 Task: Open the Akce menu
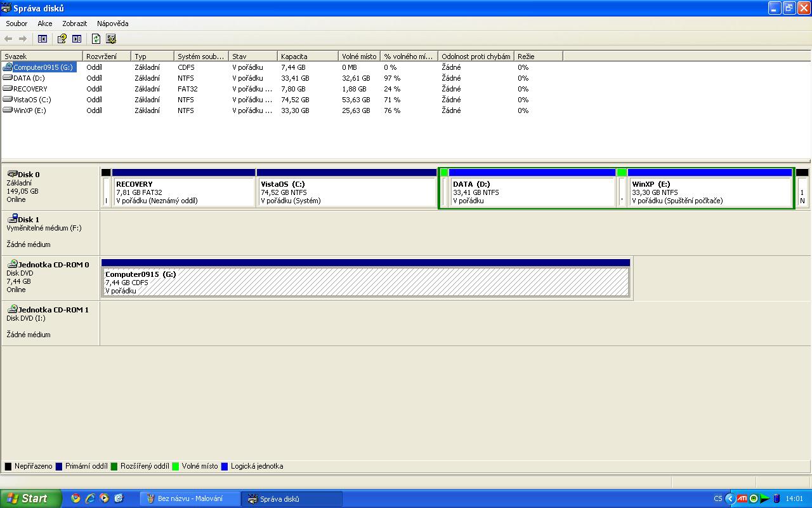click(x=44, y=23)
